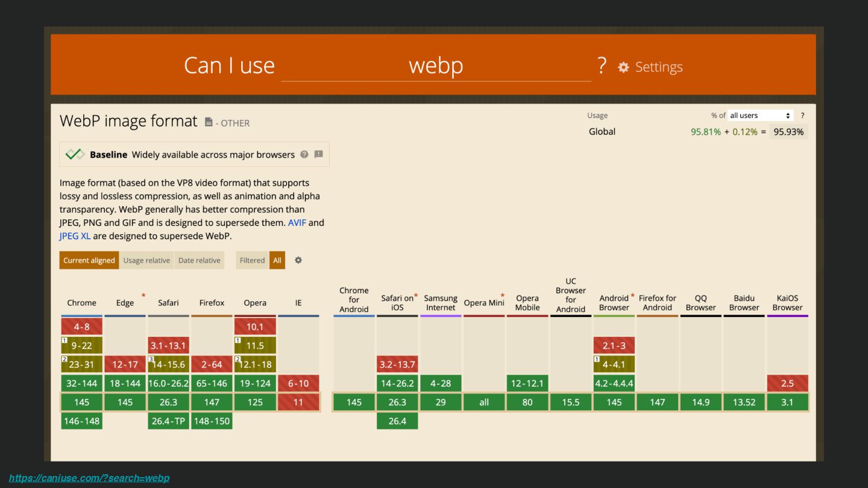This screenshot has height=488, width=868.
Task: Select Chrome 146-148 future versions cell
Action: 81,421
